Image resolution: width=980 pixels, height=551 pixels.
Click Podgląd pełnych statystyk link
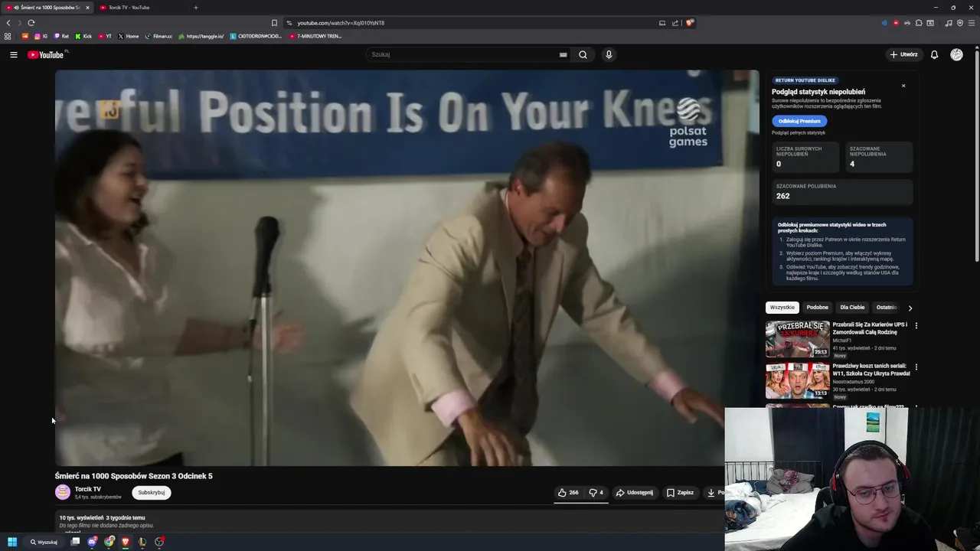point(799,132)
